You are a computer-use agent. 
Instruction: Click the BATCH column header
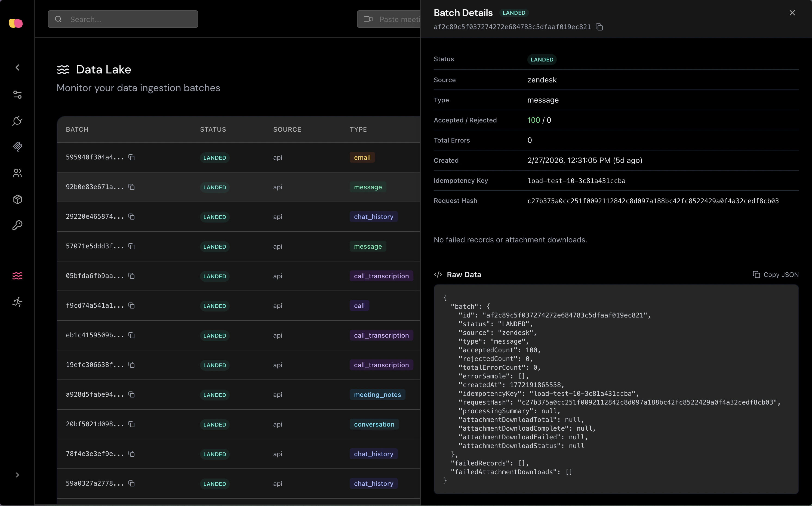[x=77, y=129]
